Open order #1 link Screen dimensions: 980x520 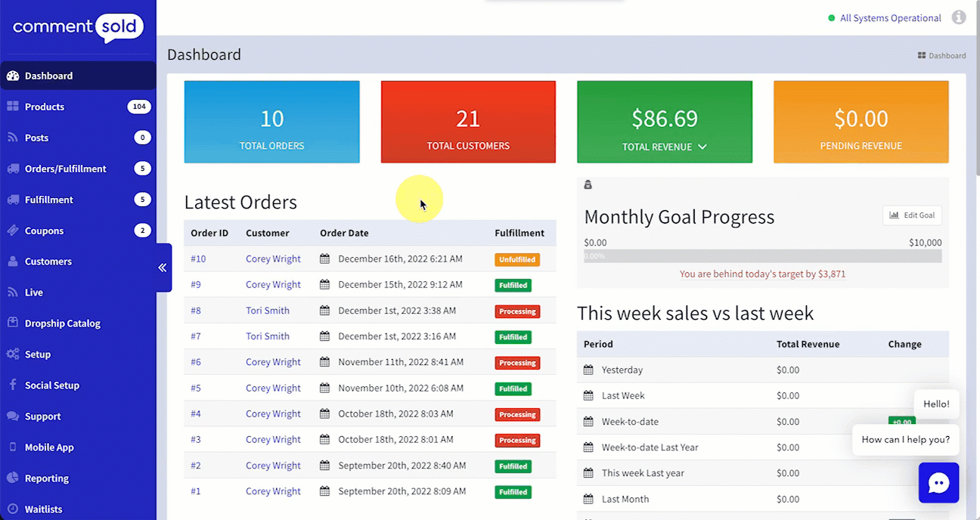[196, 491]
